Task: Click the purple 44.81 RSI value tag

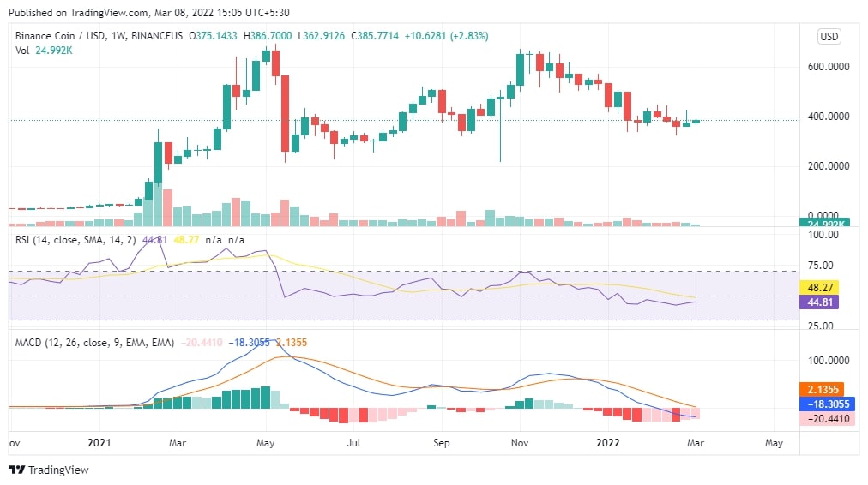Action: pos(817,302)
